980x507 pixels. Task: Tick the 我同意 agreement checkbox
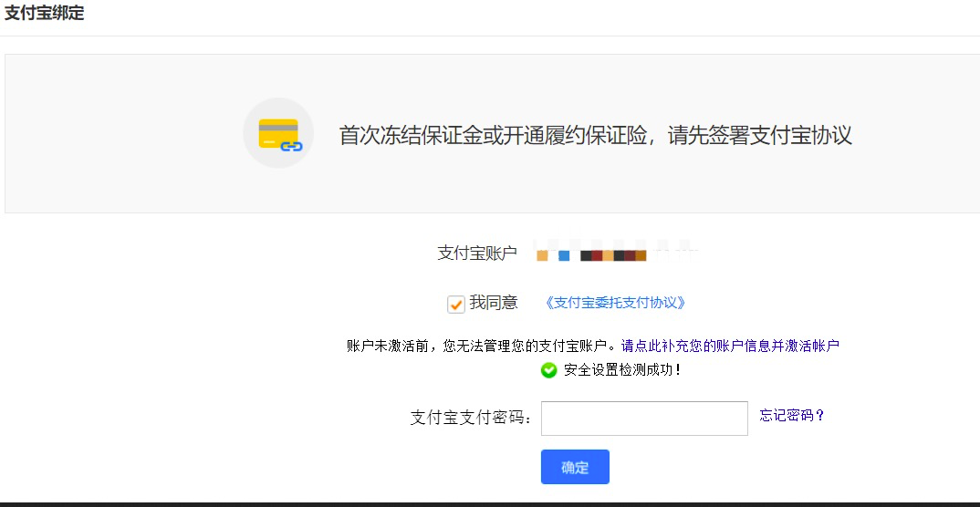(456, 305)
